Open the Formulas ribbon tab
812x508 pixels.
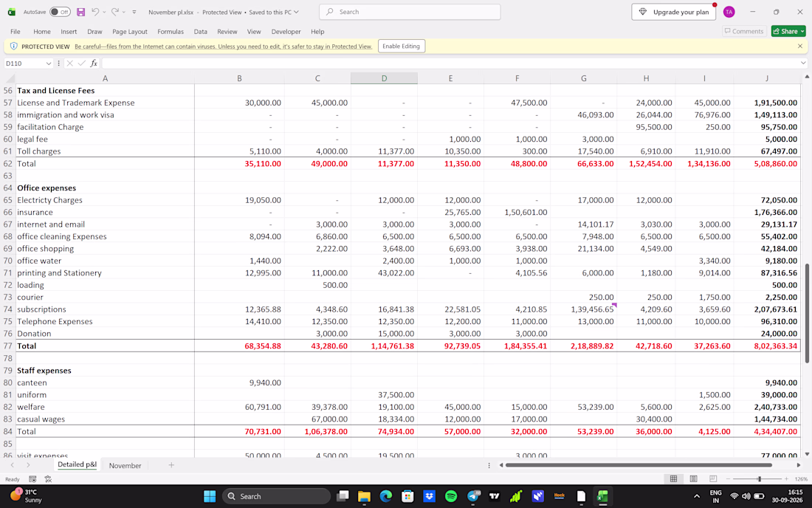171,32
